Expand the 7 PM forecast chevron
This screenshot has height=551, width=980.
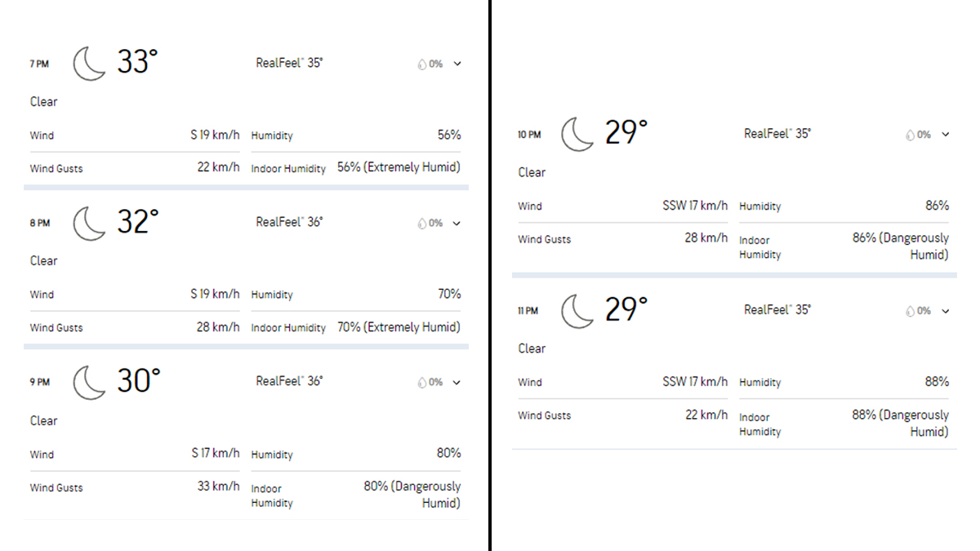[457, 64]
